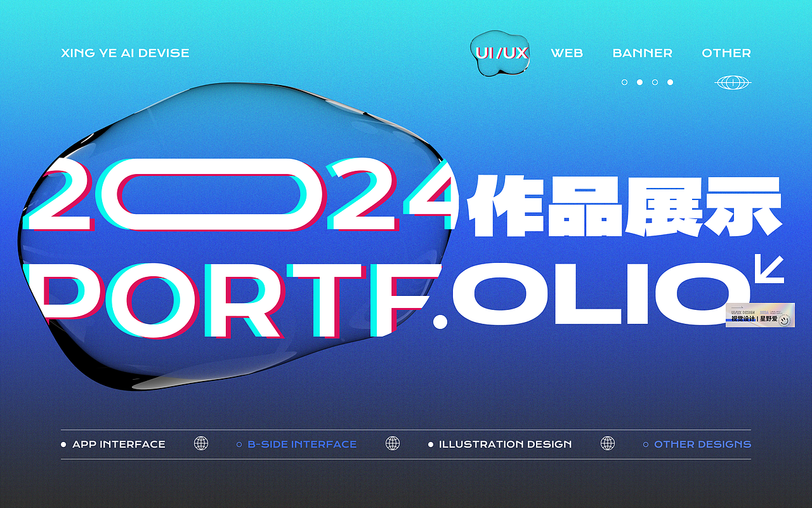Select the filled bullet before APP INTERFACE
The height and width of the screenshot is (508, 812).
[x=63, y=444]
